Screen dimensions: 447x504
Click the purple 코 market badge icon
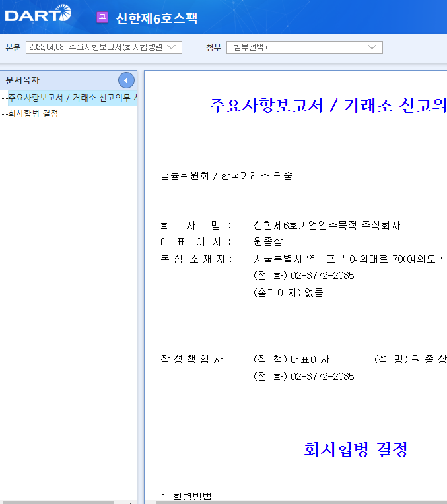(102, 17)
